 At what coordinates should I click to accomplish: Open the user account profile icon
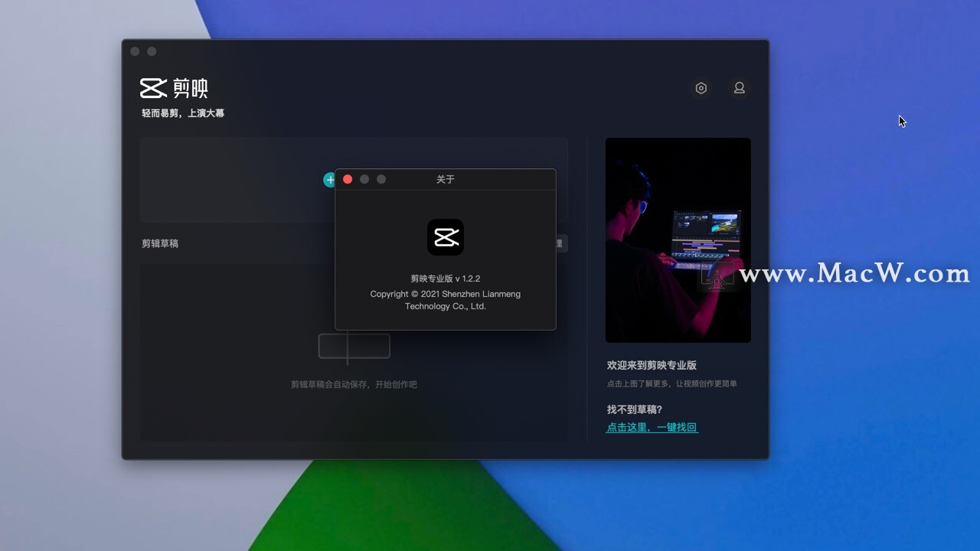coord(739,88)
